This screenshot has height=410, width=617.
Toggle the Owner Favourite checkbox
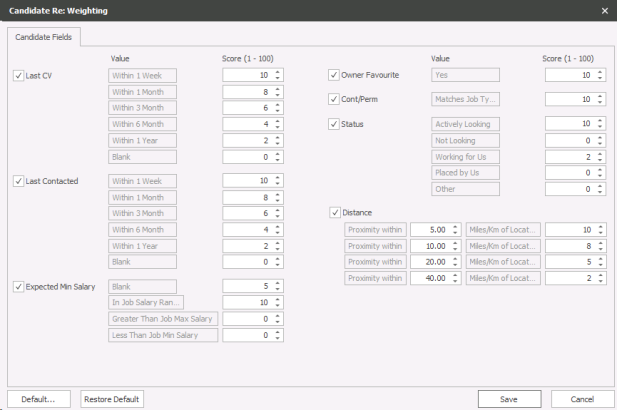point(335,75)
